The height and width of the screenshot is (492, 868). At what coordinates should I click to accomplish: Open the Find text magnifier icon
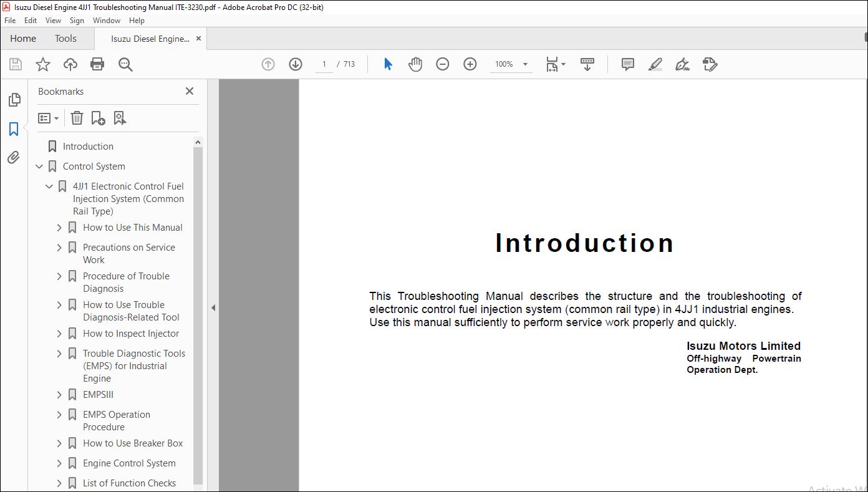tap(125, 64)
